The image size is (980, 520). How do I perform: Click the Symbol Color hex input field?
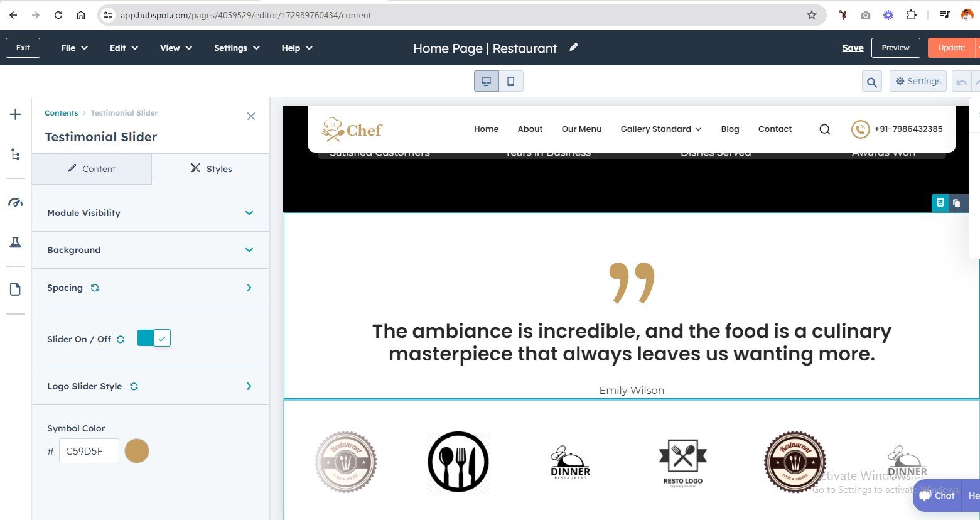(x=89, y=451)
